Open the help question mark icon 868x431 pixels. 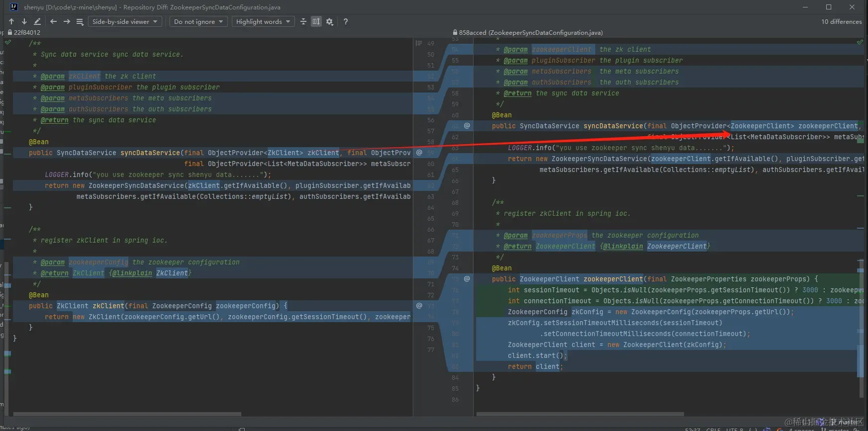click(x=345, y=21)
